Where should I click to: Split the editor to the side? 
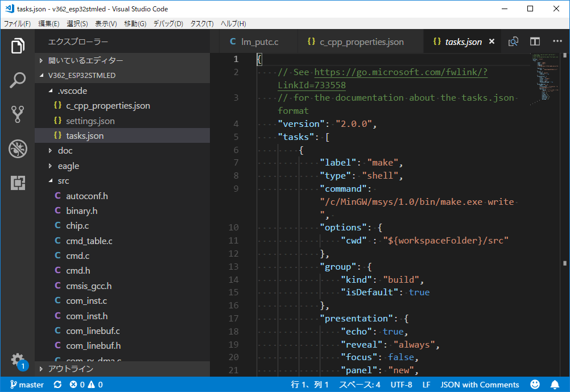535,42
